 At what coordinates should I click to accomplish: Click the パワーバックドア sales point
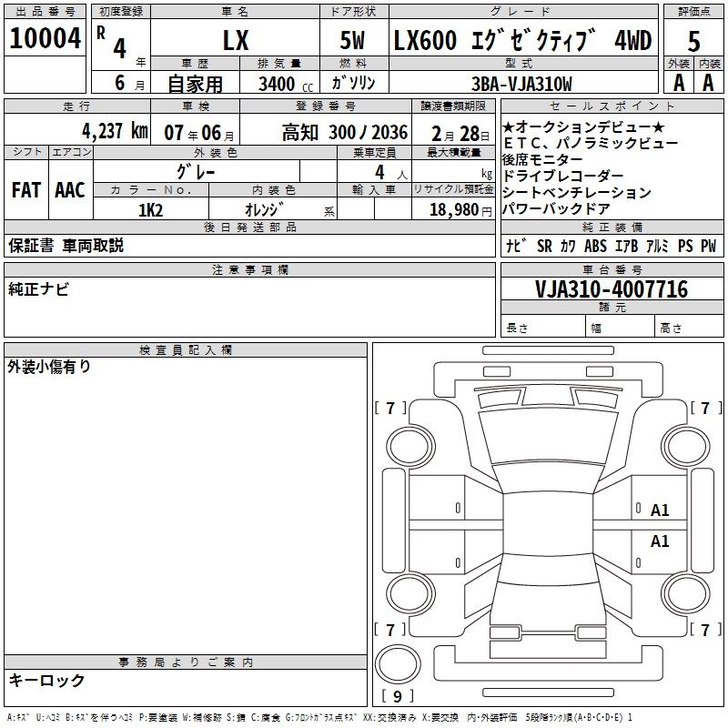[x=556, y=208]
